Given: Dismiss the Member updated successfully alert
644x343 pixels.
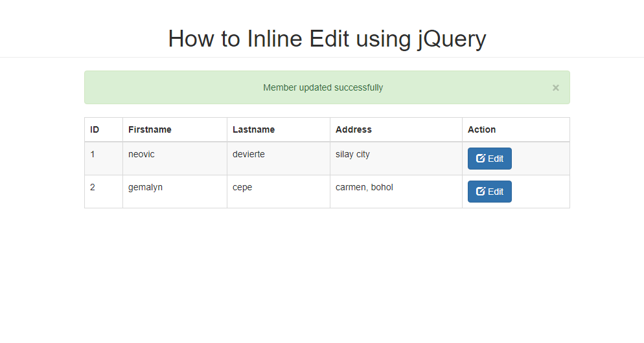Looking at the screenshot, I should 556,88.
